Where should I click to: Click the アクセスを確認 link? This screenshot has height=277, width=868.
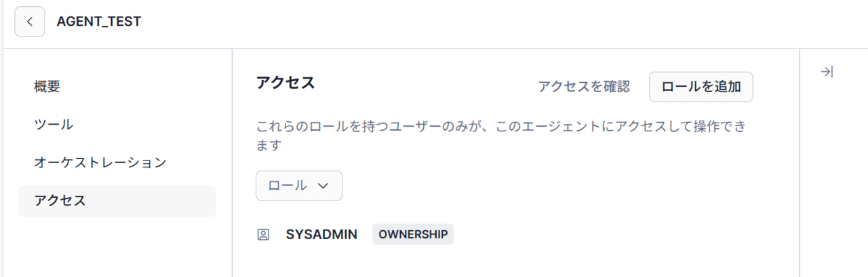(x=583, y=87)
